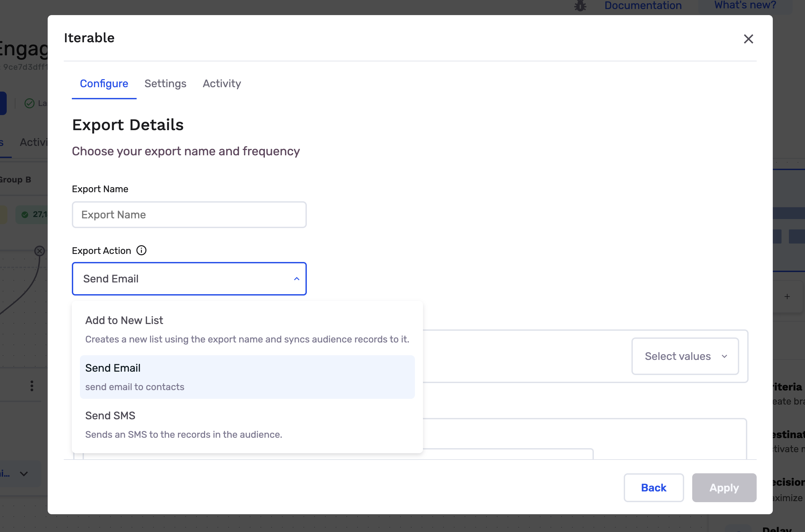This screenshot has width=805, height=532.
Task: Click the three-dot menu behind the dialog
Action: pyautogui.click(x=32, y=386)
